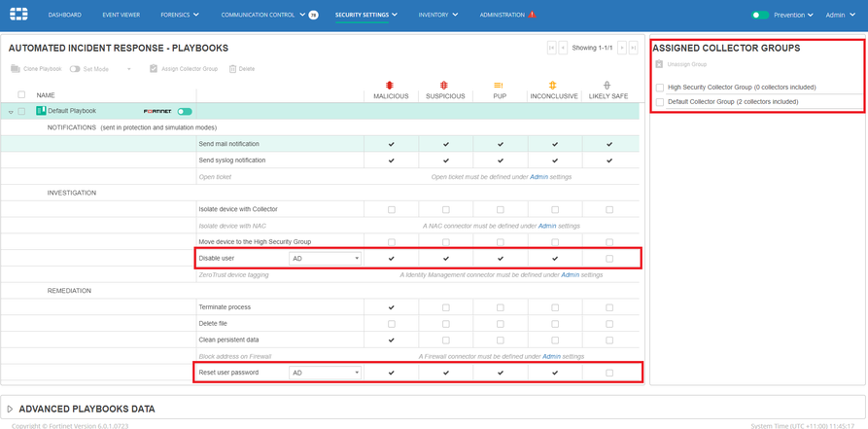Screen dimensions: 868x429
Task: Click the Unassign Group icon
Action: click(659, 64)
